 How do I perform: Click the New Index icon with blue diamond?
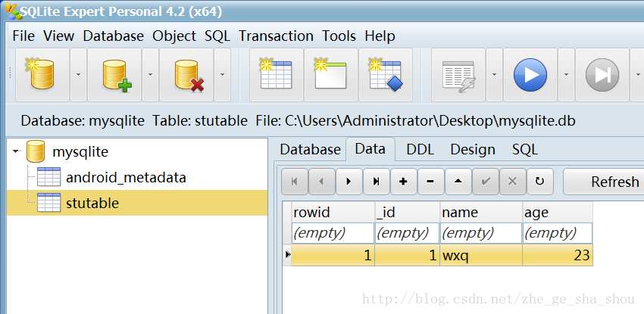click(386, 75)
